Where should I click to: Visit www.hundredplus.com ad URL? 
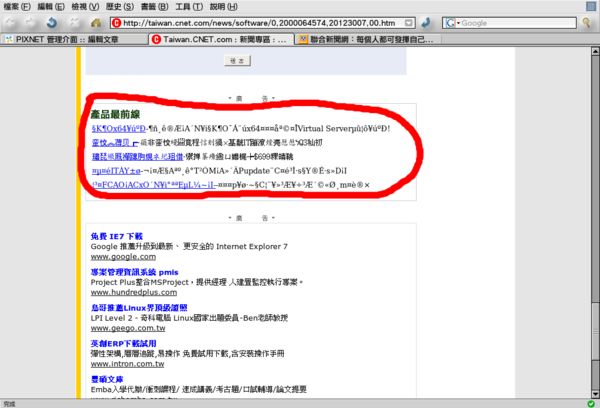pyautogui.click(x=134, y=292)
